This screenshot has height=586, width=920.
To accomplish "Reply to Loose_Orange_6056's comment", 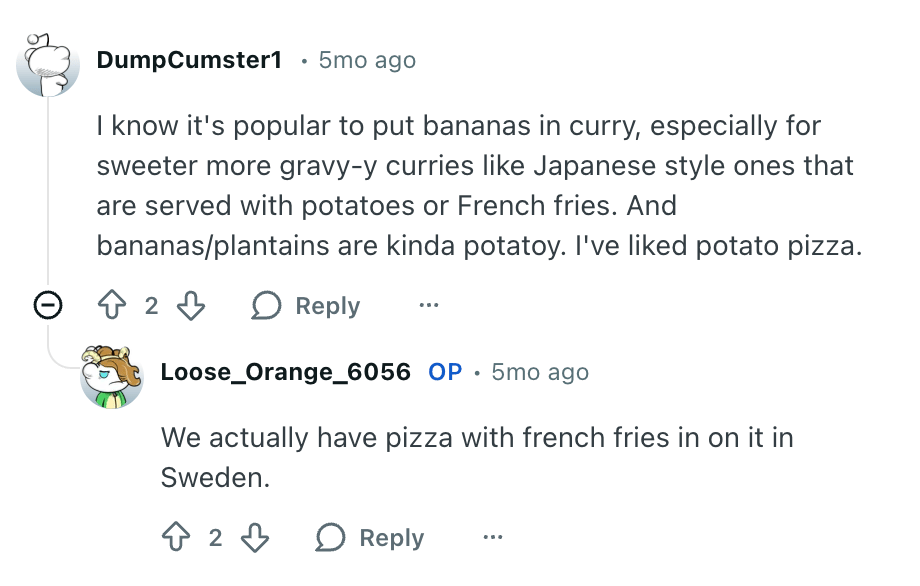I will click(370, 537).
